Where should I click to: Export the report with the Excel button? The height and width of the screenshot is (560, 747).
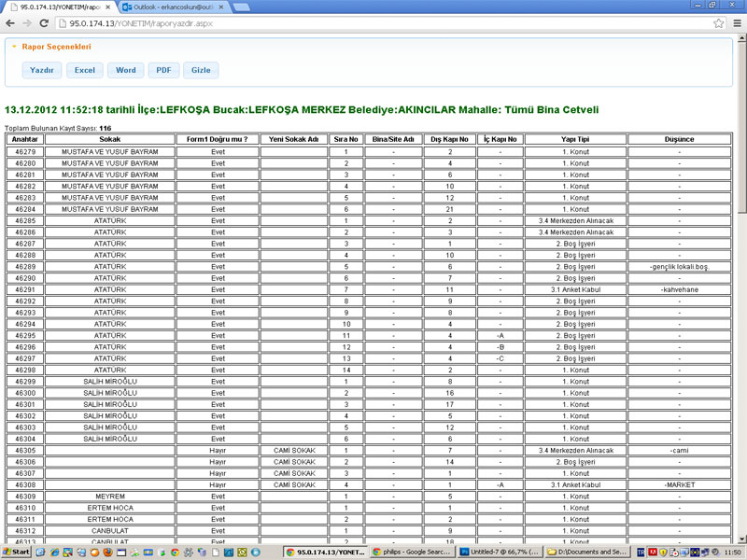click(85, 70)
